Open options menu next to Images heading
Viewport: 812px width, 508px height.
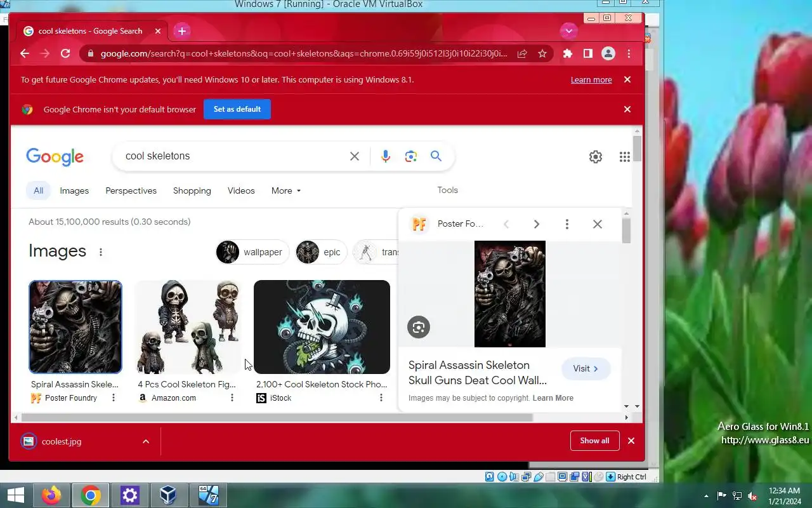click(x=100, y=252)
